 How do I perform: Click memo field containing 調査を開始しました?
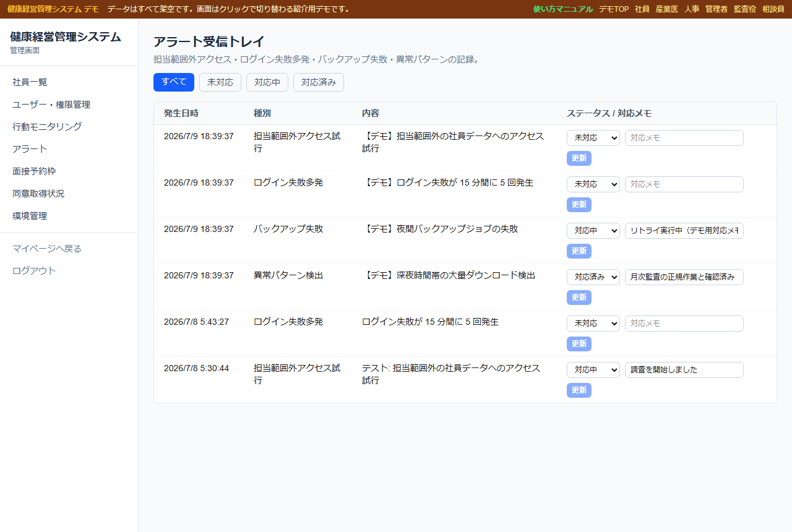(x=684, y=370)
